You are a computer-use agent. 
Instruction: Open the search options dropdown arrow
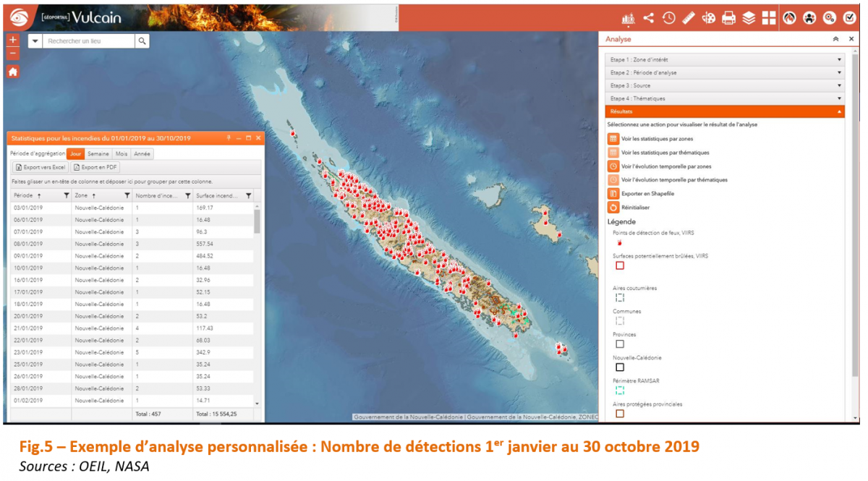click(x=35, y=41)
